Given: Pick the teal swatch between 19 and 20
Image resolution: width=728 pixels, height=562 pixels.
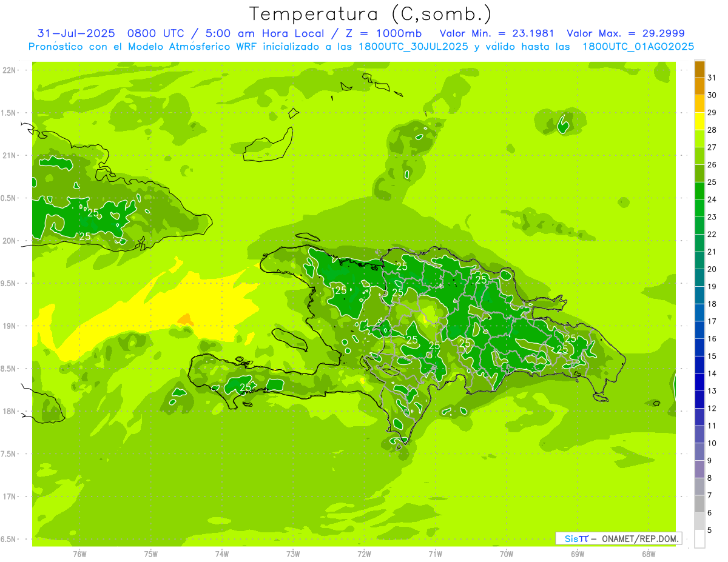Looking at the screenshot, I should (699, 278).
